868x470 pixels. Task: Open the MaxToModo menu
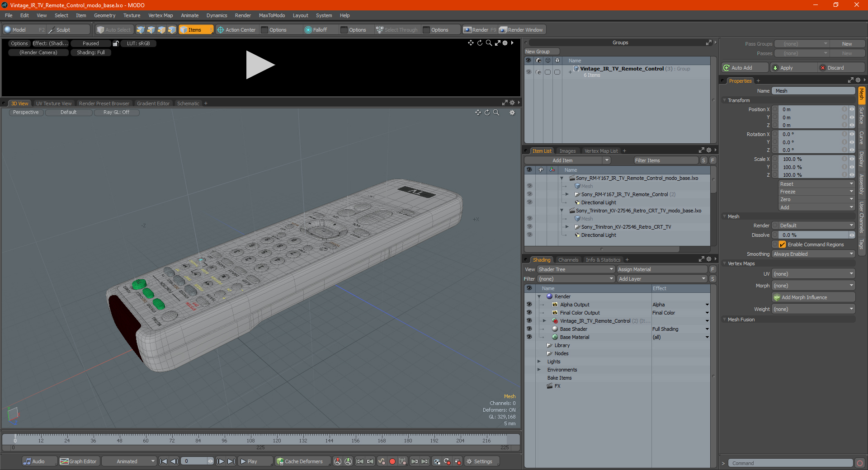272,15
